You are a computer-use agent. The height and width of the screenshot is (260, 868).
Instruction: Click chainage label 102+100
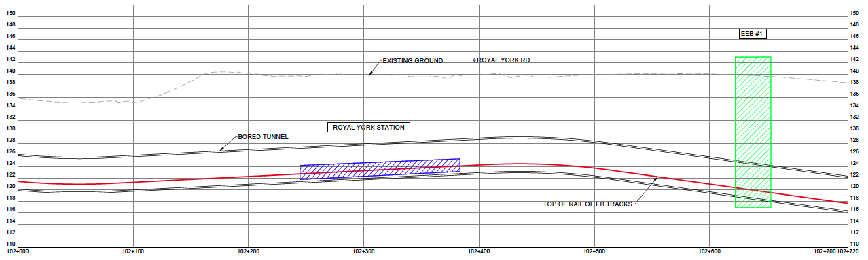[133, 252]
